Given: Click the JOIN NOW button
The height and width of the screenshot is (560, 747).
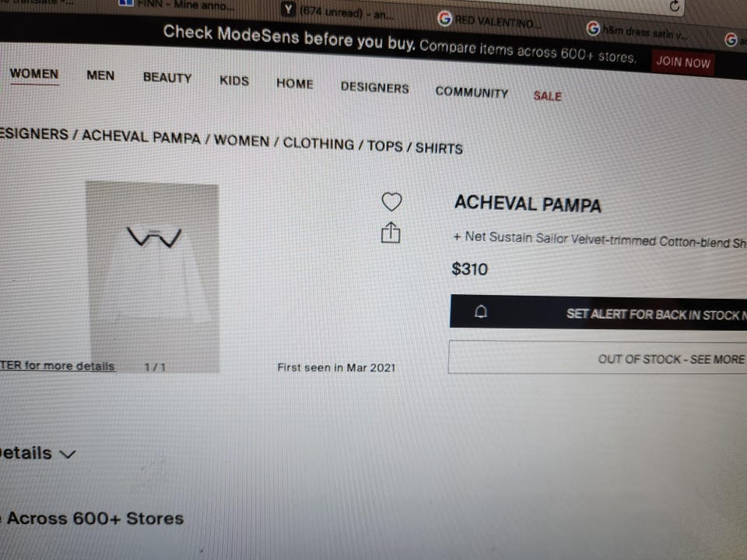Looking at the screenshot, I should click(x=682, y=62).
